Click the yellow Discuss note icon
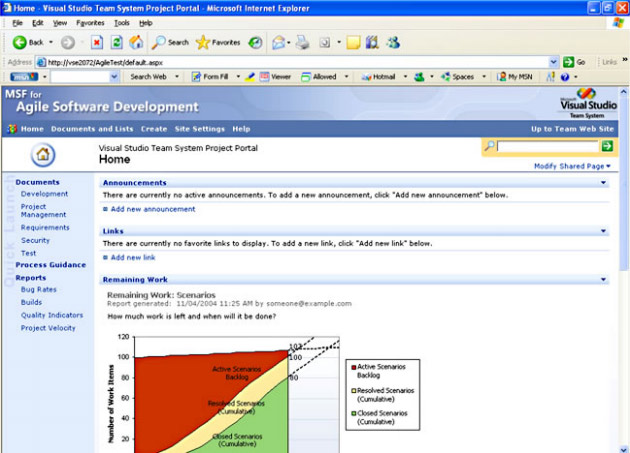The width and height of the screenshot is (630, 453). tap(353, 42)
